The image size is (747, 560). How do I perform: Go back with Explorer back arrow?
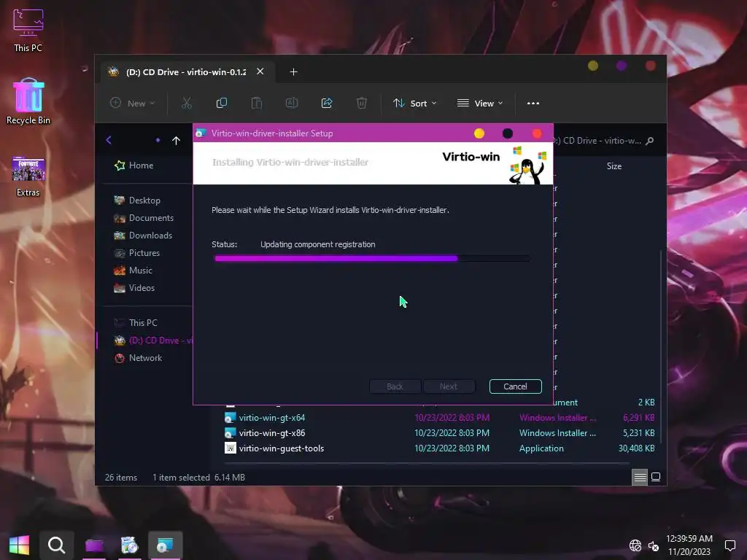click(109, 140)
